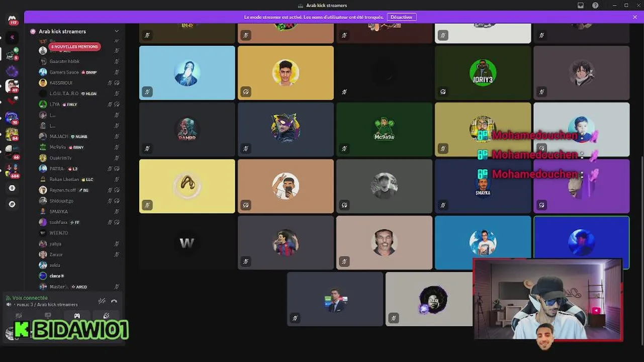Image resolution: width=644 pixels, height=362 pixels.
Task: Select user SMAYKA in voice list
Action: point(79,212)
